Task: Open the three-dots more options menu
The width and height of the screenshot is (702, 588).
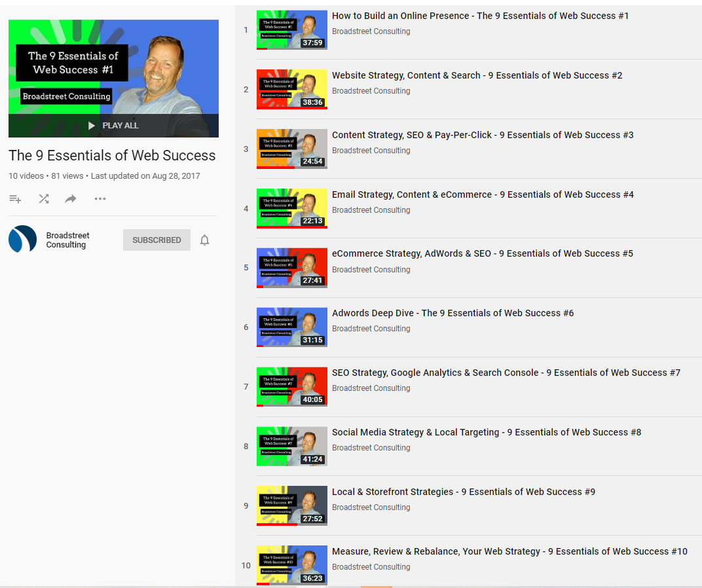Action: click(x=100, y=199)
